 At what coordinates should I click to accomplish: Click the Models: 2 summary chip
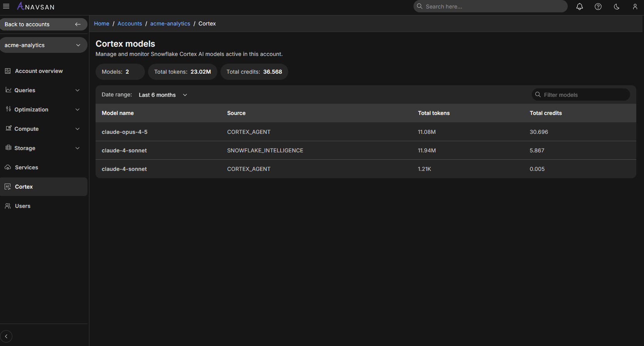coord(120,72)
